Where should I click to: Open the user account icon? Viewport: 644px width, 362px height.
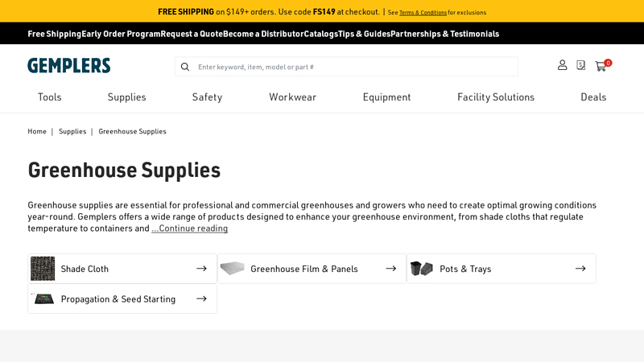(x=562, y=65)
